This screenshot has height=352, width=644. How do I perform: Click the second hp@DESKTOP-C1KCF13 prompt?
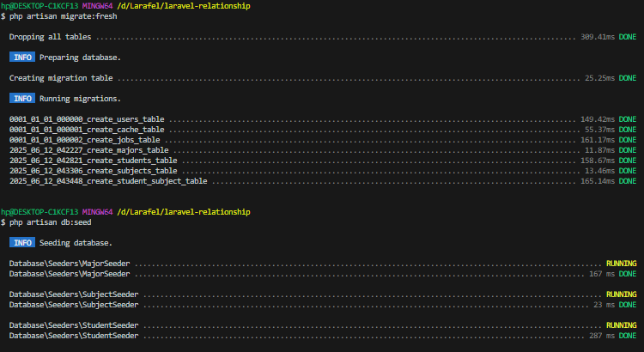(x=39, y=211)
